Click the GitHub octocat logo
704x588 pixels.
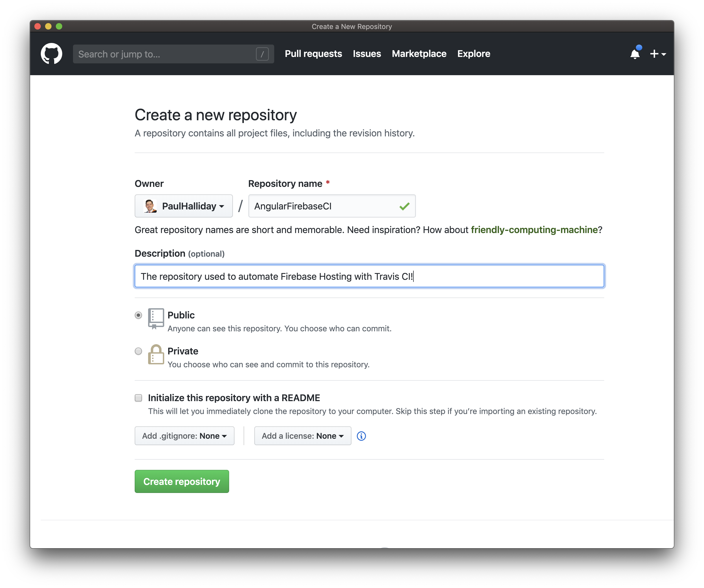click(52, 53)
